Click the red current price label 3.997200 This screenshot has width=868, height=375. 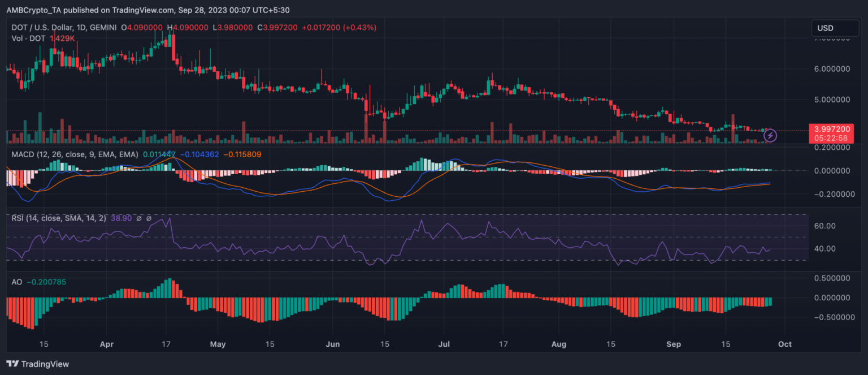tap(830, 129)
